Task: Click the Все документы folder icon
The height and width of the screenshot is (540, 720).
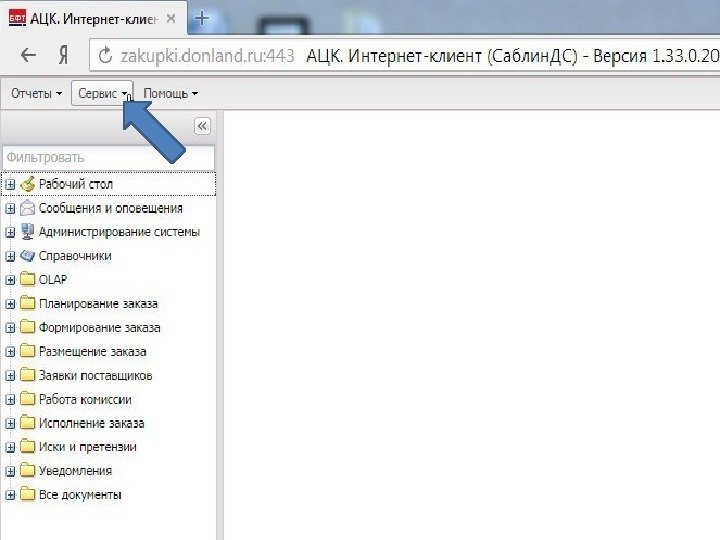Action: click(x=28, y=494)
